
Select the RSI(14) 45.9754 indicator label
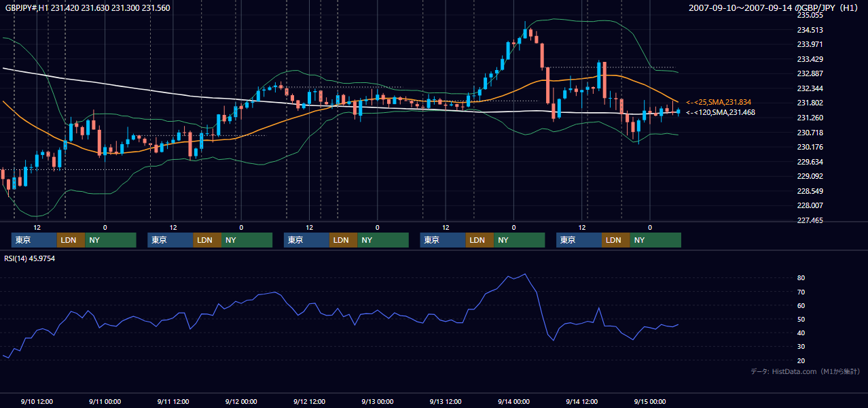pos(30,258)
